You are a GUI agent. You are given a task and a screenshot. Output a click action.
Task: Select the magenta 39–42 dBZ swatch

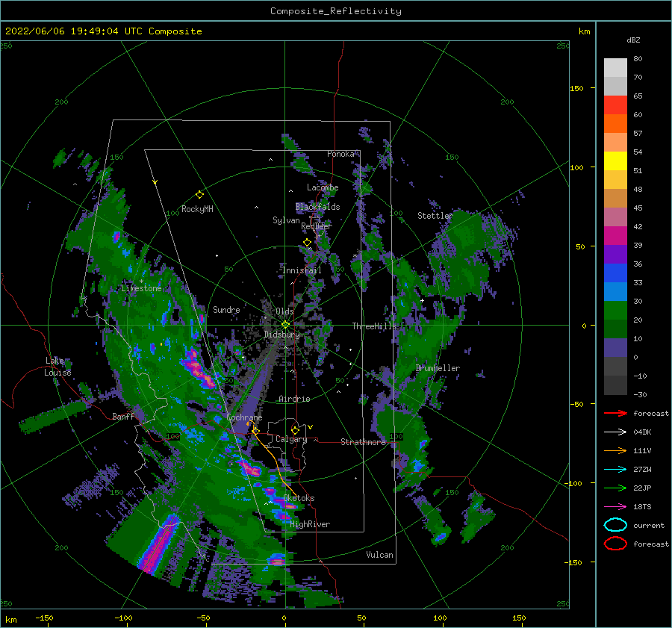click(615, 236)
